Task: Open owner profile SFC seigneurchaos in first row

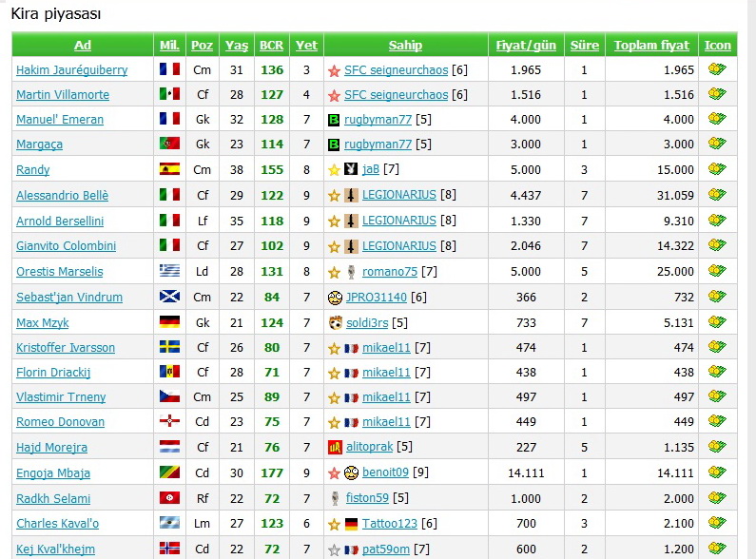Action: pyautogui.click(x=396, y=69)
